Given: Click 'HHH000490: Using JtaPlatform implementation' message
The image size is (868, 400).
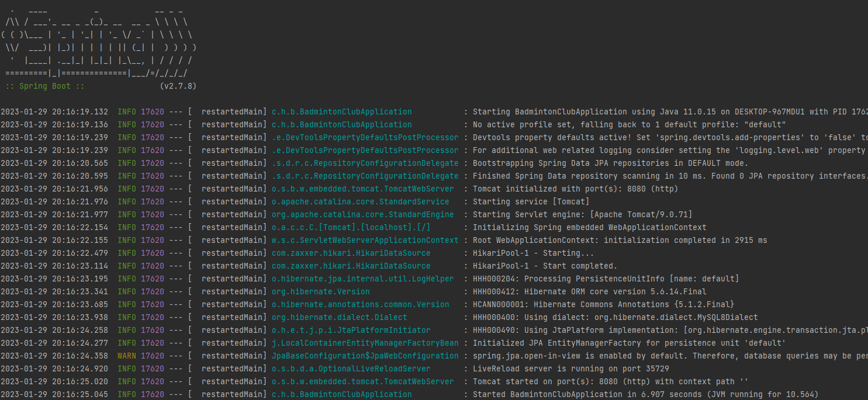Looking at the screenshot, I should tap(670, 330).
